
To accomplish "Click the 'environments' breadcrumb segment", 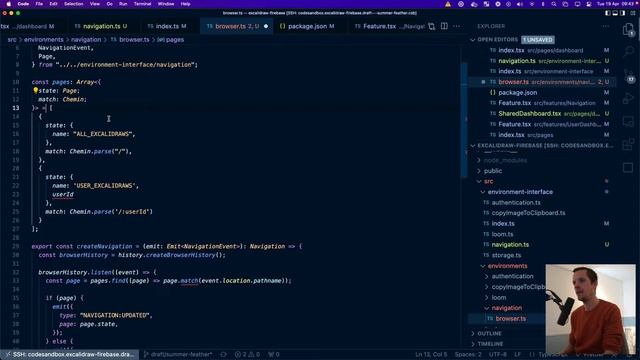I will pyautogui.click(x=44, y=40).
